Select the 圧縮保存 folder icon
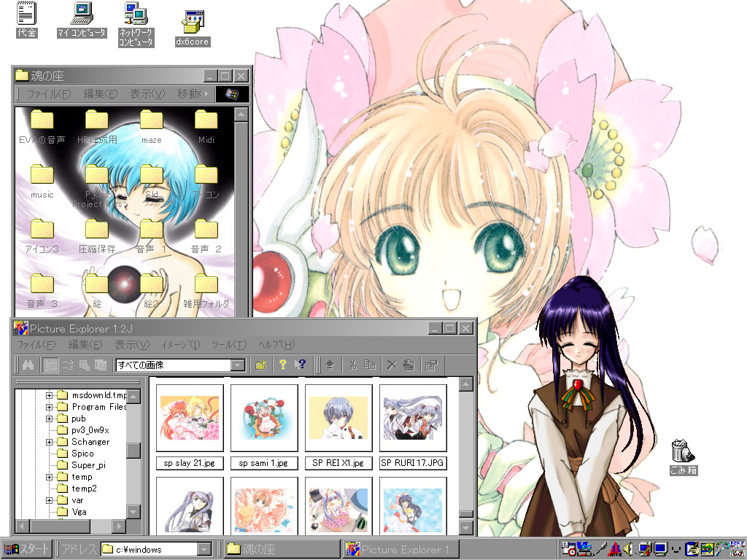 point(97,236)
